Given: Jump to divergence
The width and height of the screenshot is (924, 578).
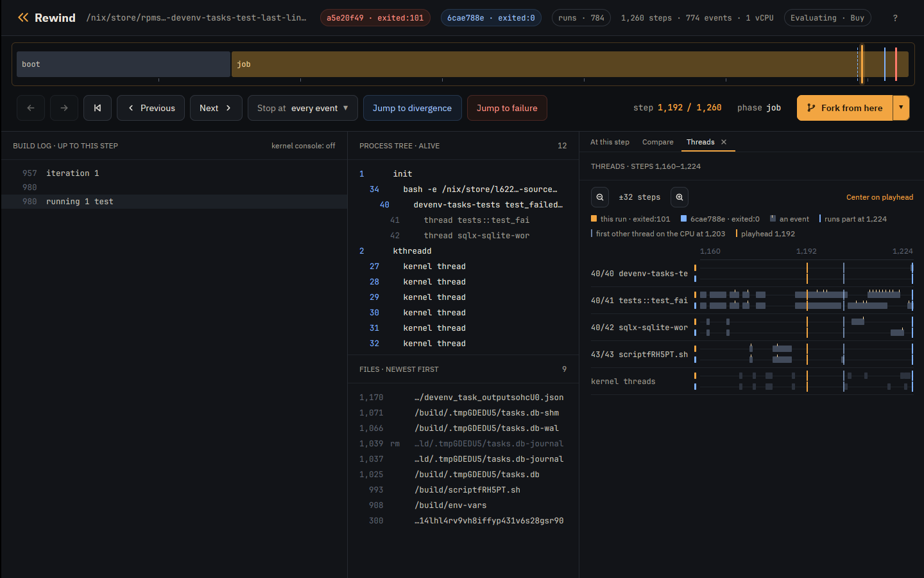Looking at the screenshot, I should (x=412, y=108).
